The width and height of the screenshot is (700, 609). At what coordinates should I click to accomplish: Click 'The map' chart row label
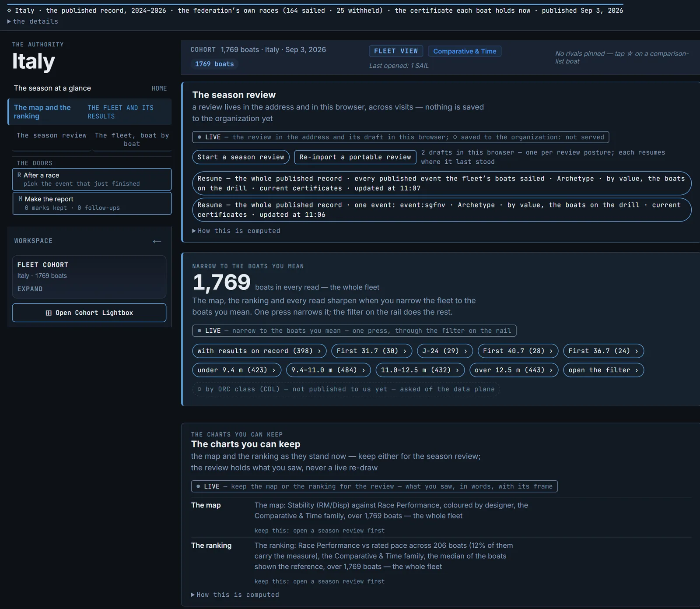click(x=206, y=505)
